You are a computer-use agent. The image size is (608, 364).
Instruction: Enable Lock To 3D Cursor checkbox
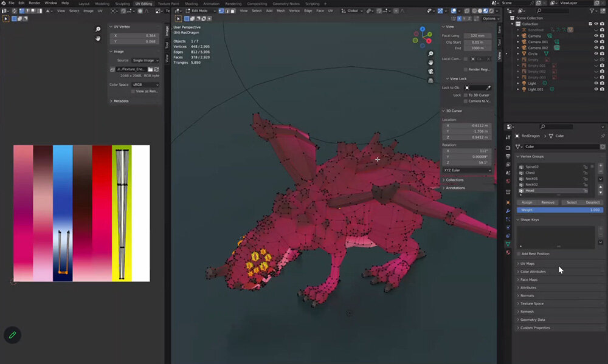click(x=466, y=95)
